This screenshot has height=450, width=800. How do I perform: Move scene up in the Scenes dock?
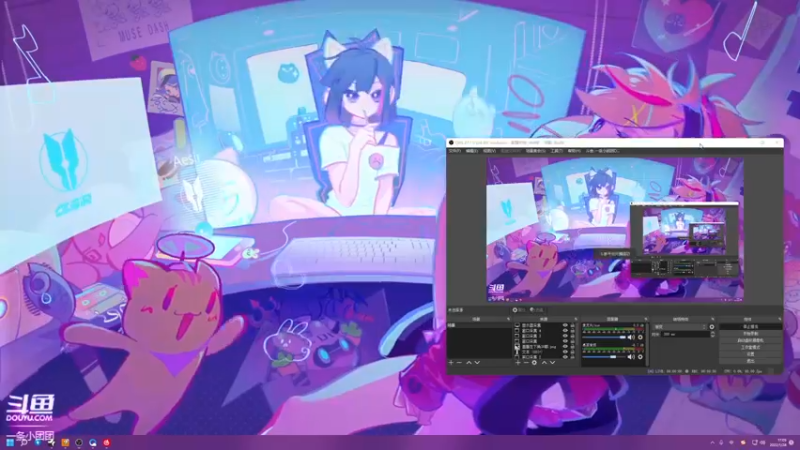tap(468, 363)
